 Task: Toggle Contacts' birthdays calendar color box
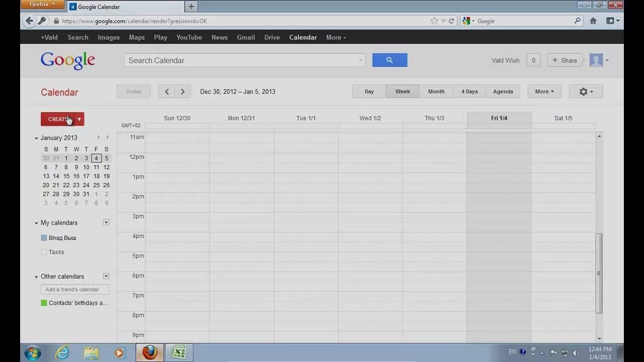click(44, 303)
